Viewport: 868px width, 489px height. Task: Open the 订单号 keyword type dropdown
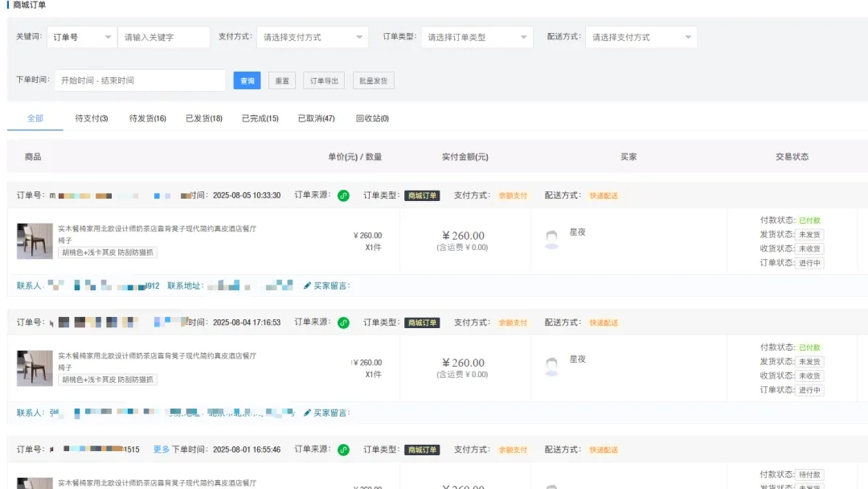coord(80,37)
